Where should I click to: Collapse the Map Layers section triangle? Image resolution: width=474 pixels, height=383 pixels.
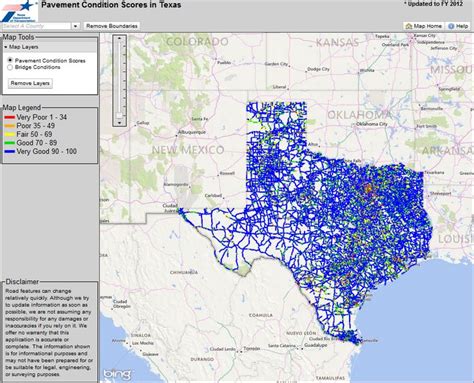[x=6, y=47]
